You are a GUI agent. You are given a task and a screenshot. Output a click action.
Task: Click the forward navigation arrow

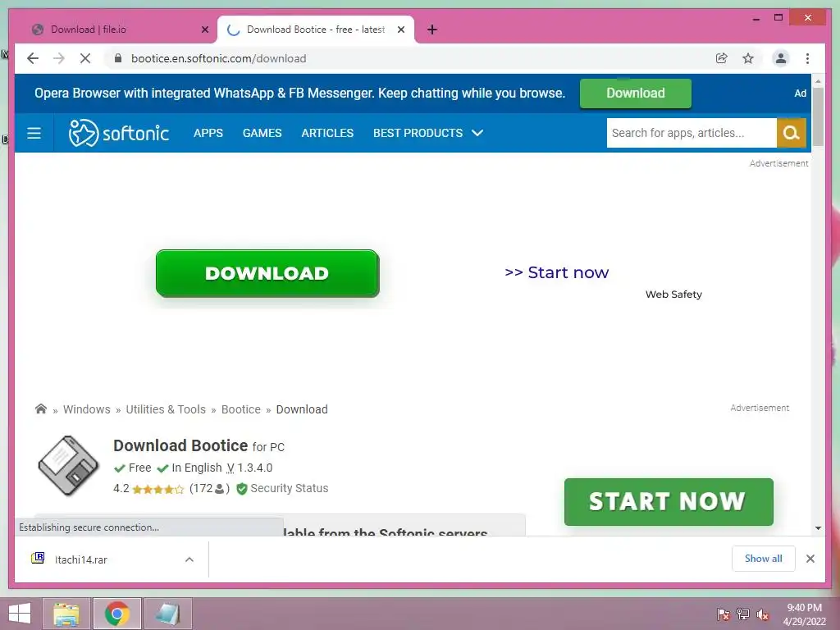point(59,58)
